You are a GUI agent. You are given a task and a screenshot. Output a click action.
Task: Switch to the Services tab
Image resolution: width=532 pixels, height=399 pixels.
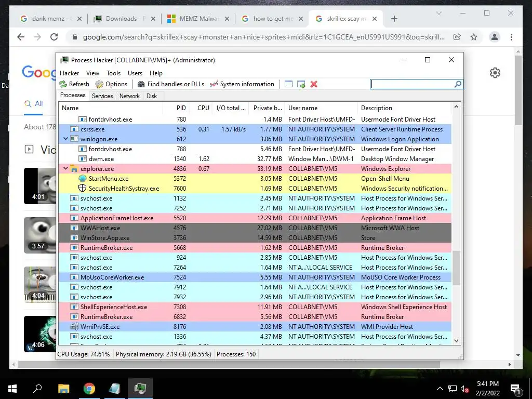click(102, 96)
